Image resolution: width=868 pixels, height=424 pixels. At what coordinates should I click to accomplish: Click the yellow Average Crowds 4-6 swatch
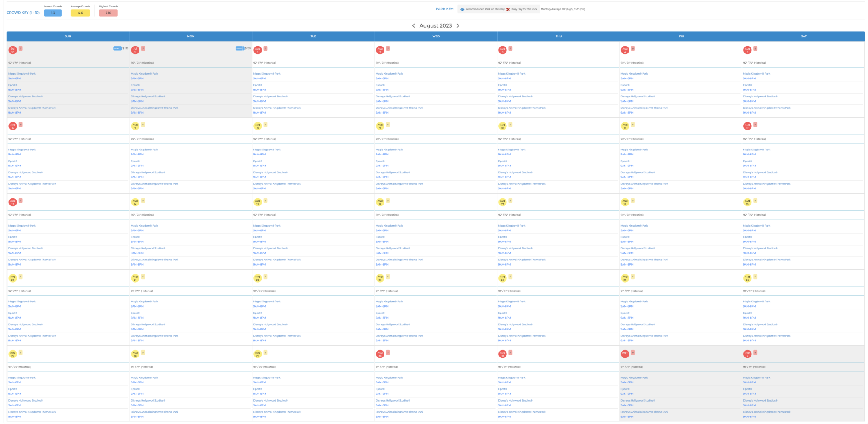(80, 13)
